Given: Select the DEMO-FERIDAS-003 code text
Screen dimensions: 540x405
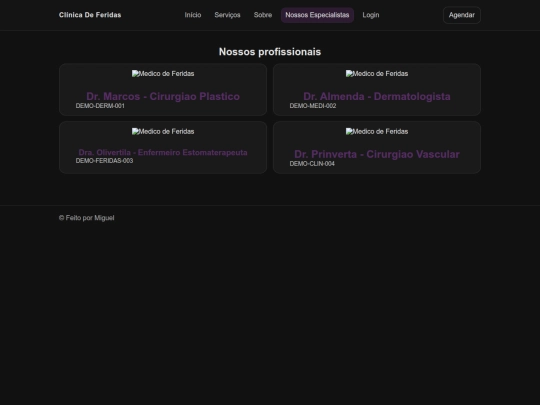Looking at the screenshot, I should pyautogui.click(x=104, y=161).
